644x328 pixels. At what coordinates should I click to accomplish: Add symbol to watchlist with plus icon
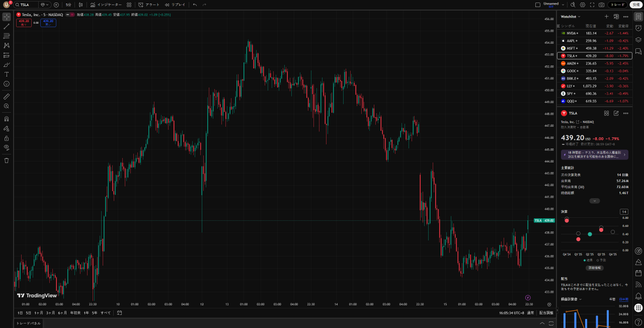(x=606, y=17)
